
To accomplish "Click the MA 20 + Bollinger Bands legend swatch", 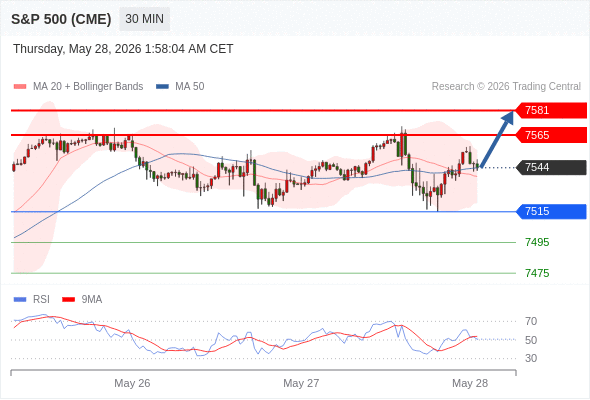I will 20,87.
